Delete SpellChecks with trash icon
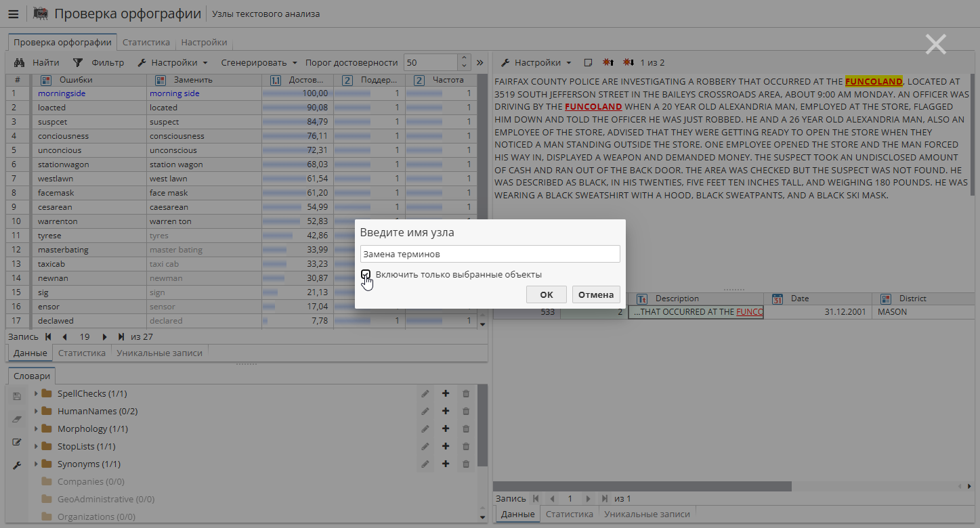The height and width of the screenshot is (528, 980). [466, 393]
